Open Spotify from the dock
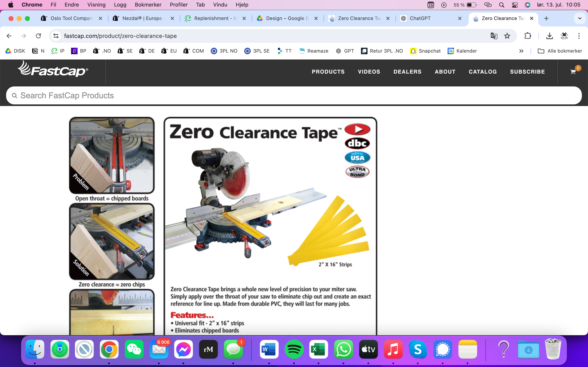 click(x=294, y=349)
